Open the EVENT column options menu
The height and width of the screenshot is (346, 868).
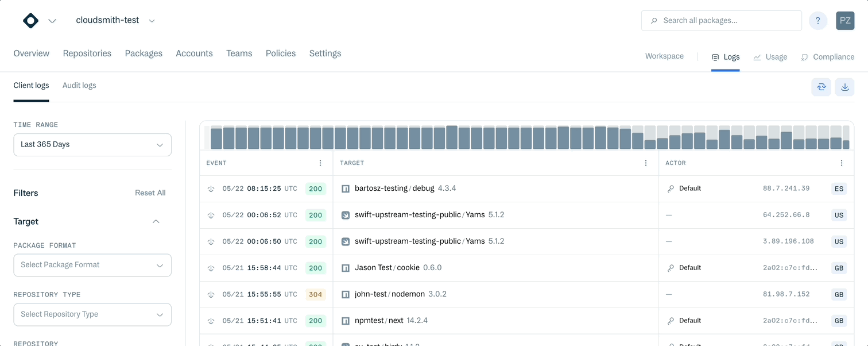320,163
